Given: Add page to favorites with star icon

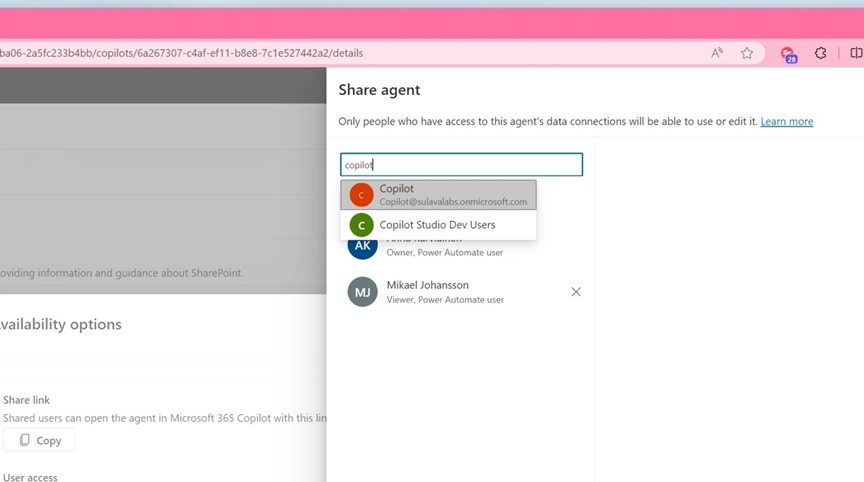Looking at the screenshot, I should tap(747, 53).
